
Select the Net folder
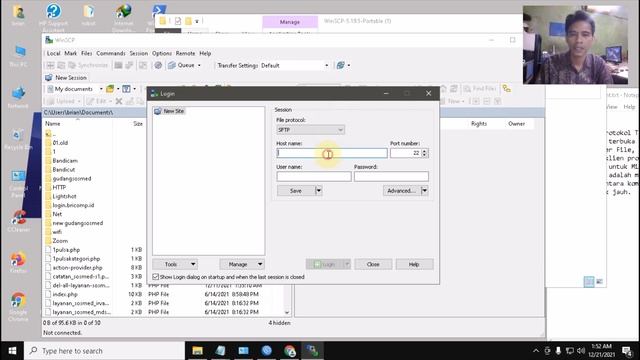tap(57, 214)
